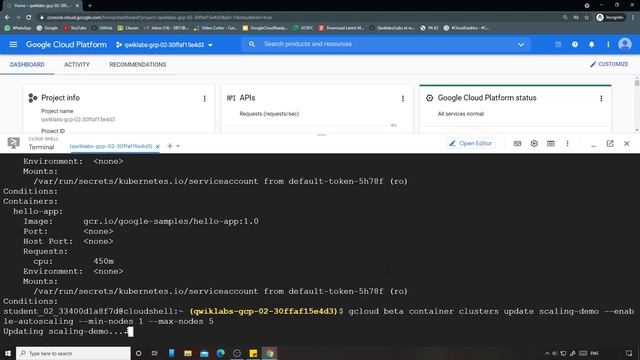Expand the search bar dropdown chevron
The width and height of the screenshot is (640, 360).
coord(521,44)
